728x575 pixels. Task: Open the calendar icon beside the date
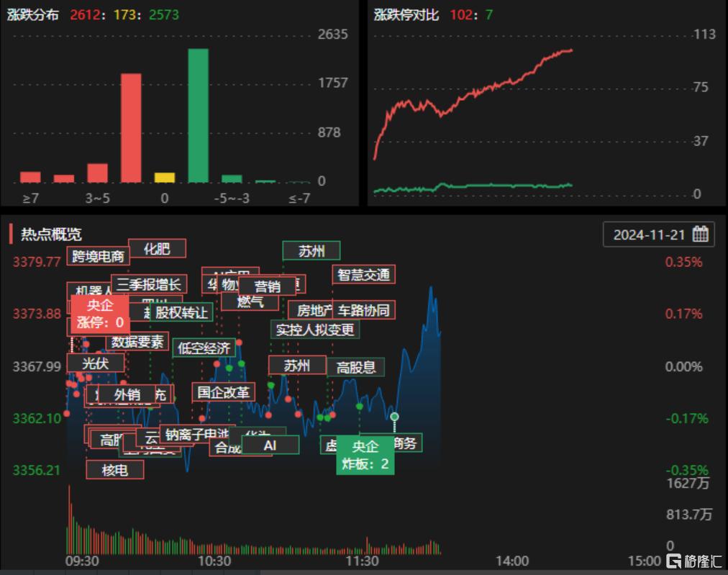700,234
